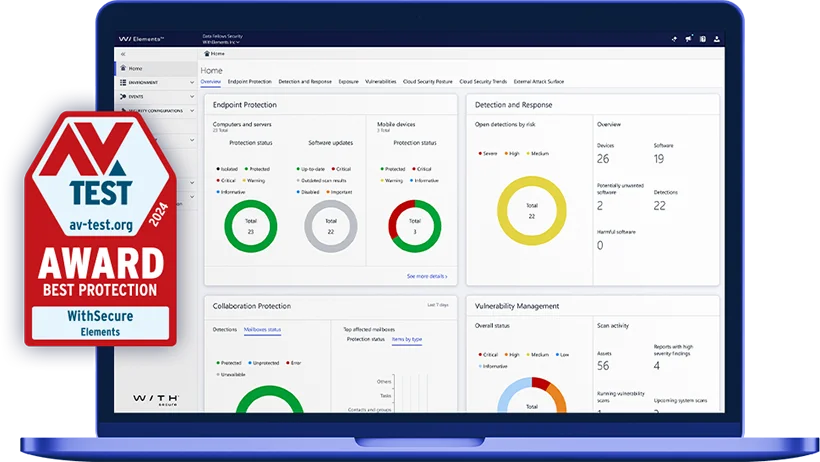The image size is (820, 462).
Task: Click the Home icon in the sidebar
Action: (123, 68)
